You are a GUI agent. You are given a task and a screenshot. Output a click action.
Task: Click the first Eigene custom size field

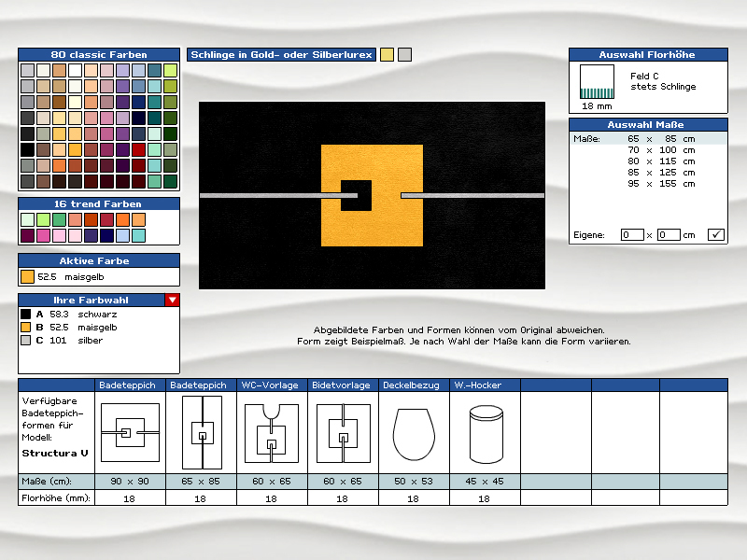pyautogui.click(x=632, y=234)
